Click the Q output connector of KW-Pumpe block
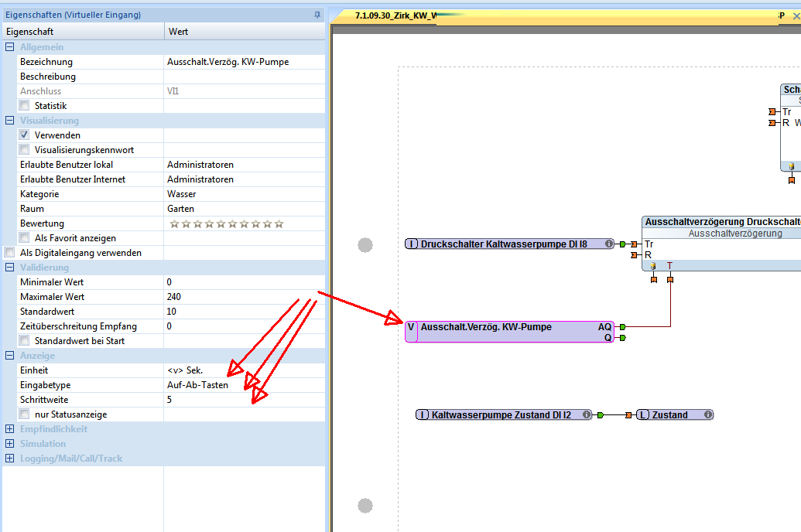 623,337
